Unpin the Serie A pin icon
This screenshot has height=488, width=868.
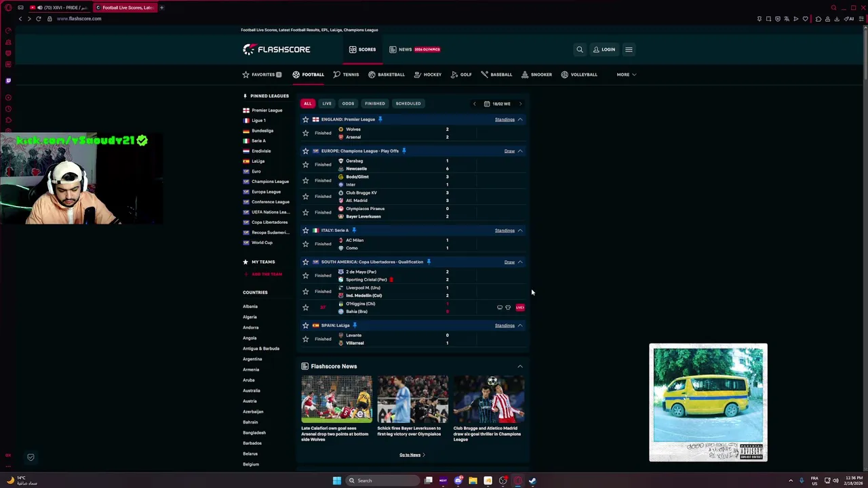tap(354, 230)
